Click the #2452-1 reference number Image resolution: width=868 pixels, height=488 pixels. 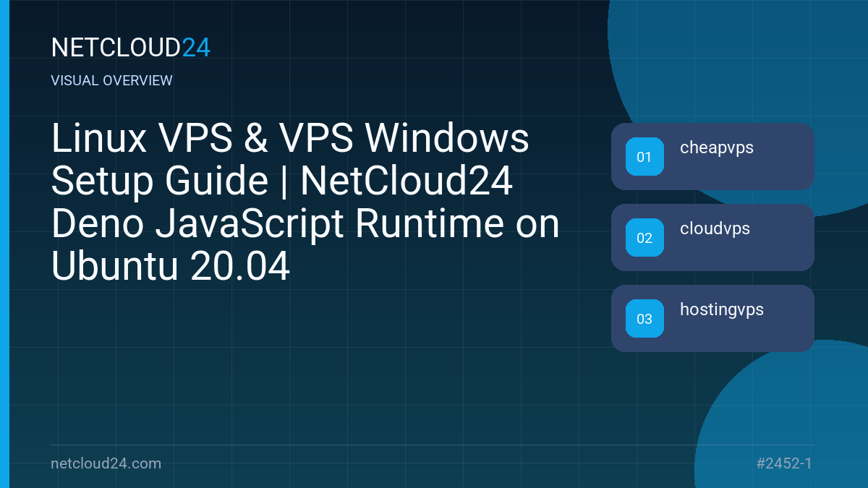(784, 463)
